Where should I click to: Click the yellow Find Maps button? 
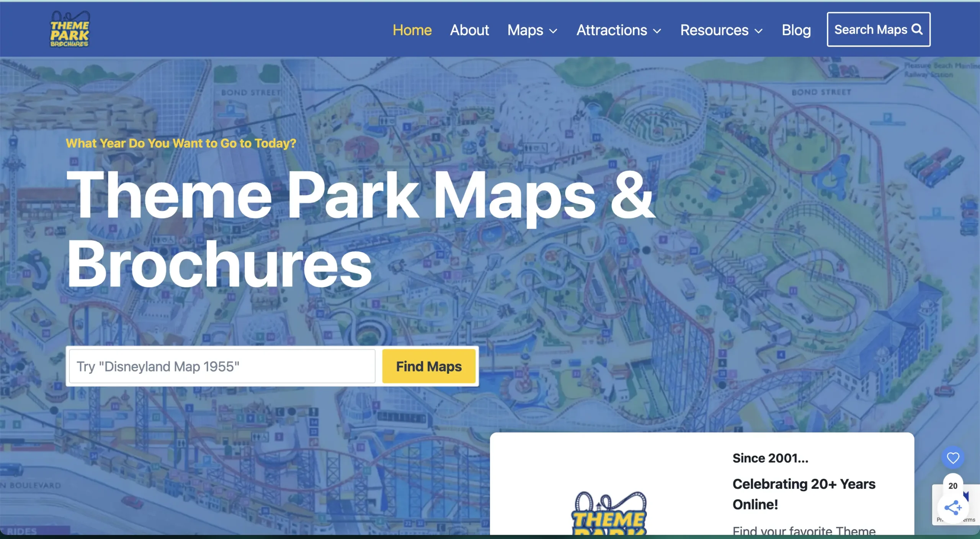[x=429, y=366]
